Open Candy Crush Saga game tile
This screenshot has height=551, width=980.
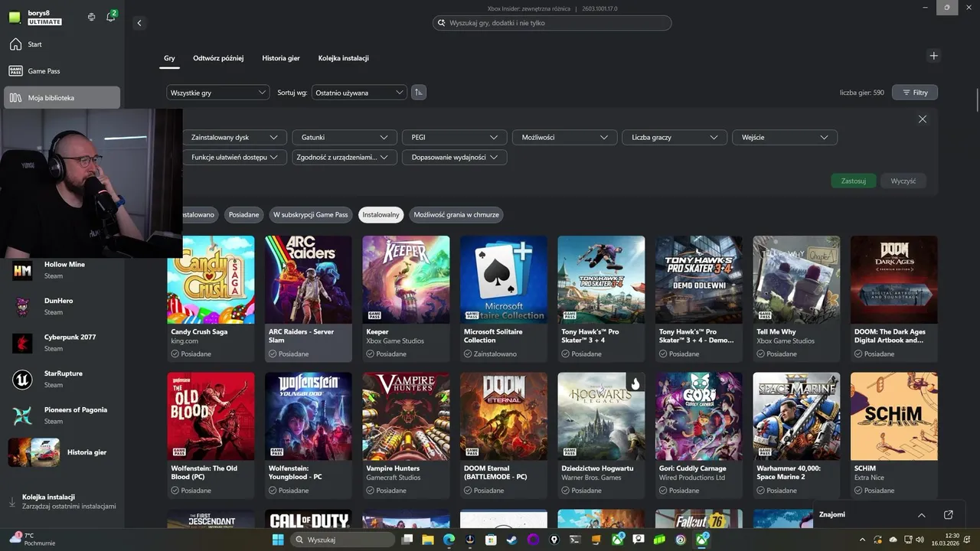click(x=211, y=298)
